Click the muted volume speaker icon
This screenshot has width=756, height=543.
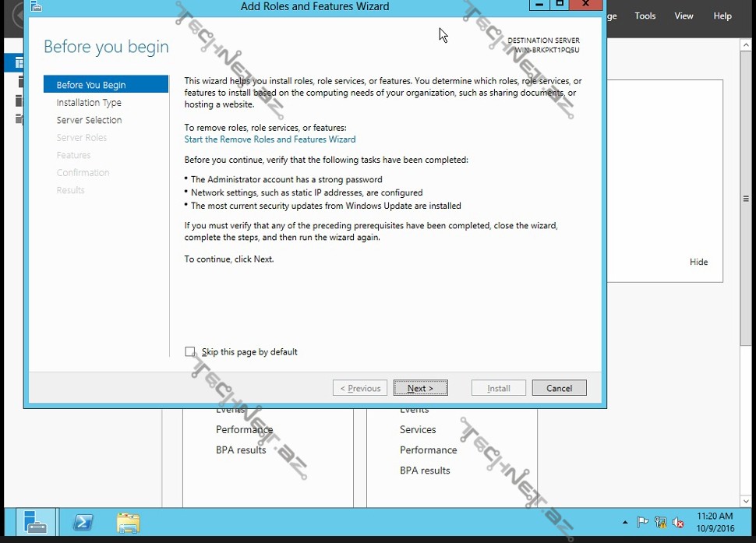tap(678, 522)
